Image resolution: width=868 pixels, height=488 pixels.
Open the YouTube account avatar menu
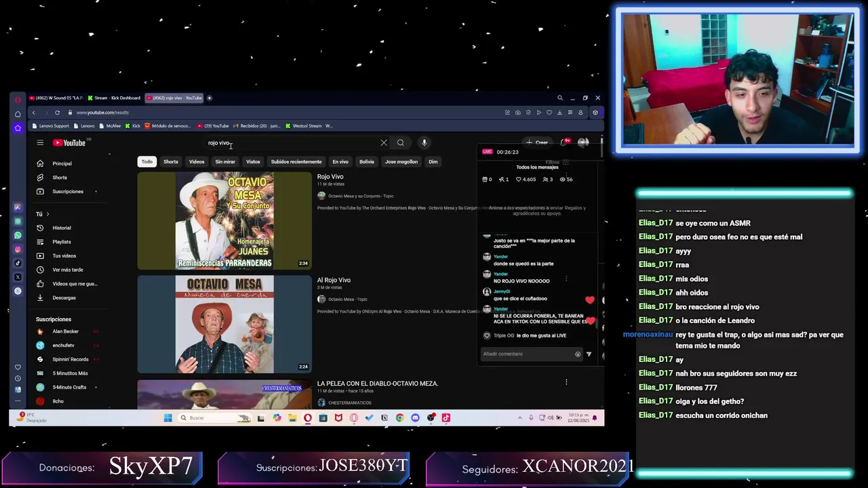(583, 142)
